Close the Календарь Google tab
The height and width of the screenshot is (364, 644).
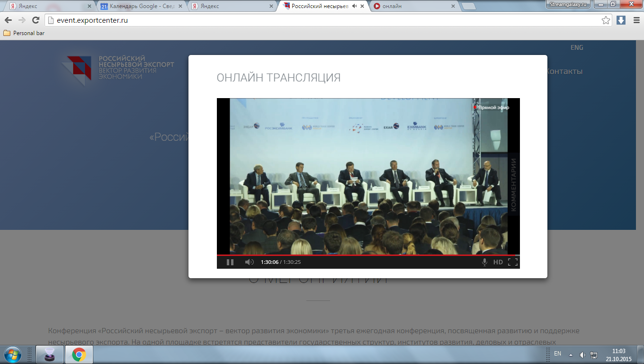point(180,6)
